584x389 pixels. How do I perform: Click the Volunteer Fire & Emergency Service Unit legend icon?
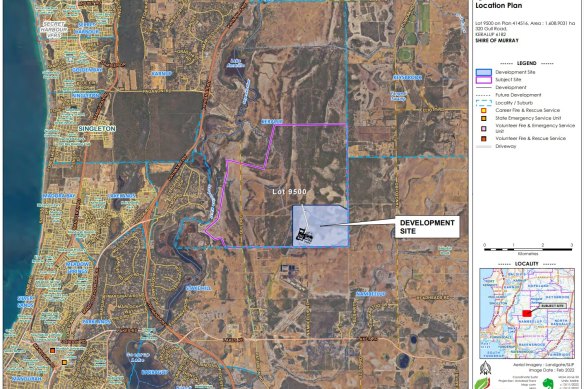point(483,129)
